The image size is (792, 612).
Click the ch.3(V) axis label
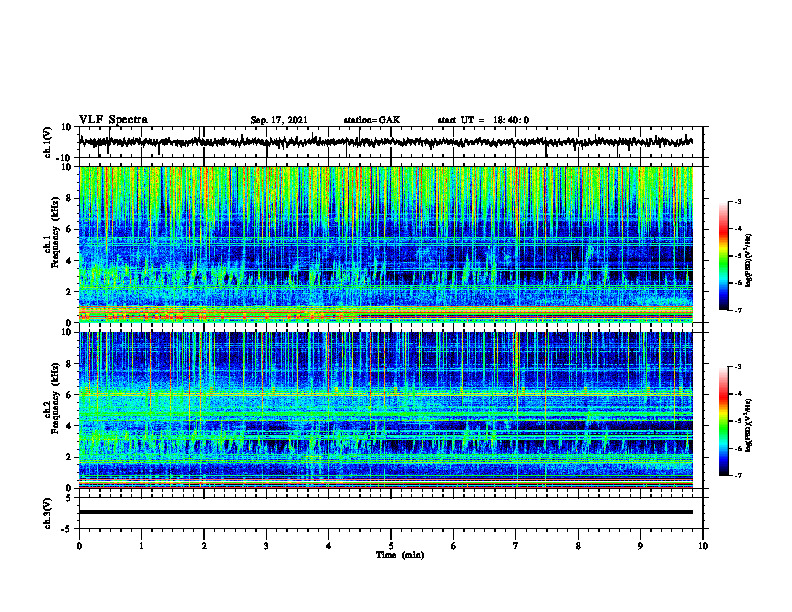tap(48, 513)
